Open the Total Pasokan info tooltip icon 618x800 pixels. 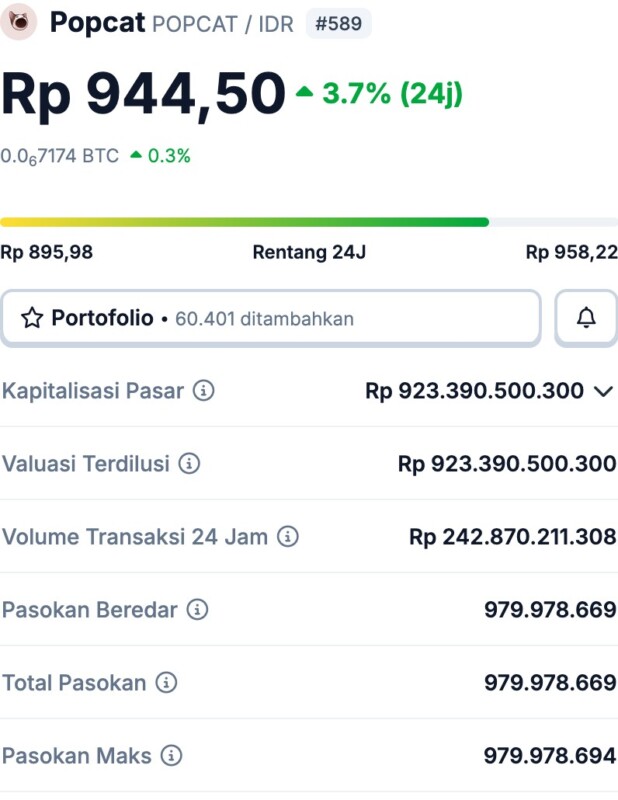[166, 683]
